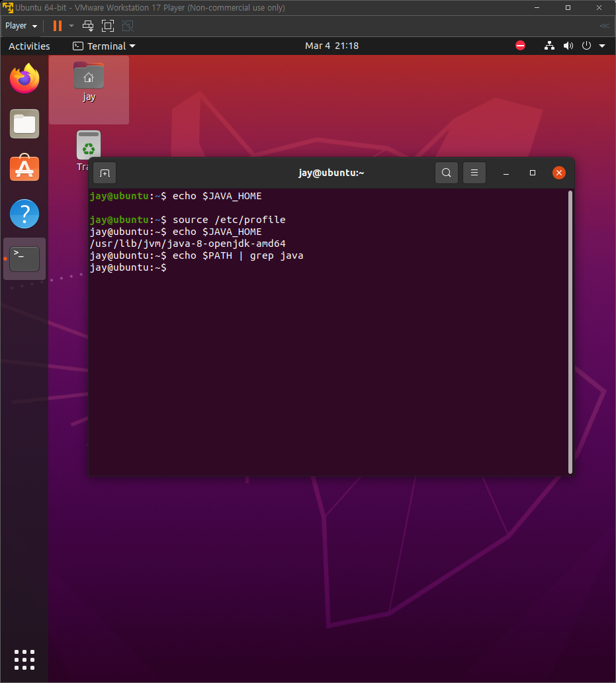
Task: Pause the virtual machine with orange pause button
Action: [58, 26]
